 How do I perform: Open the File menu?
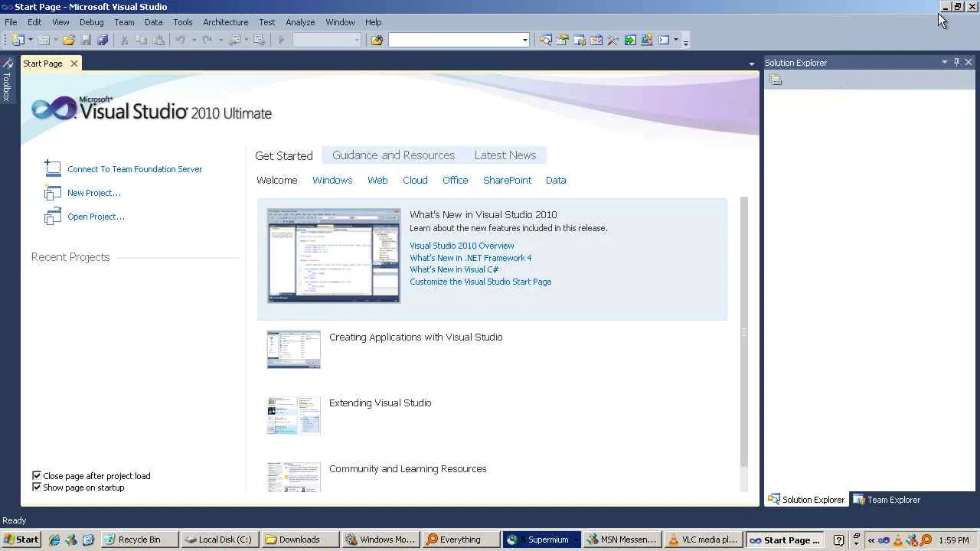(11, 22)
